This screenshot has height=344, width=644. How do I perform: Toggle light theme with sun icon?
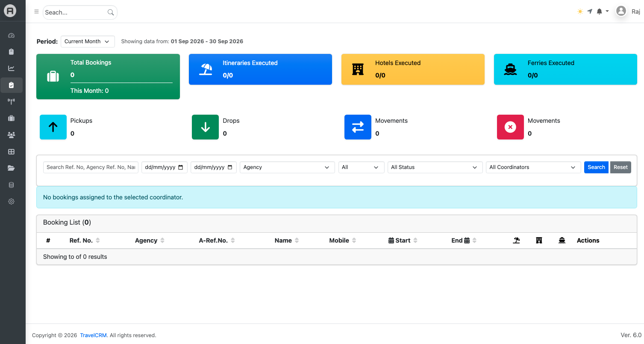pyautogui.click(x=580, y=12)
